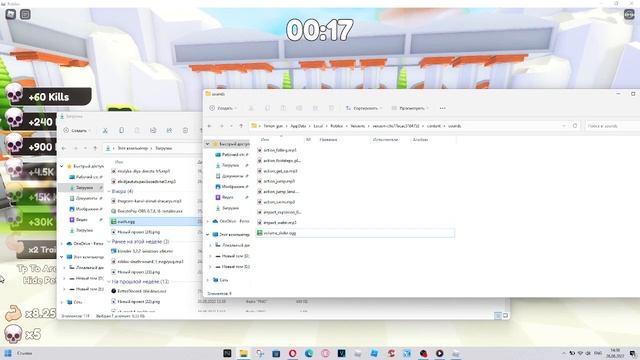Select action_falling.mp3 file

[x=280, y=150]
